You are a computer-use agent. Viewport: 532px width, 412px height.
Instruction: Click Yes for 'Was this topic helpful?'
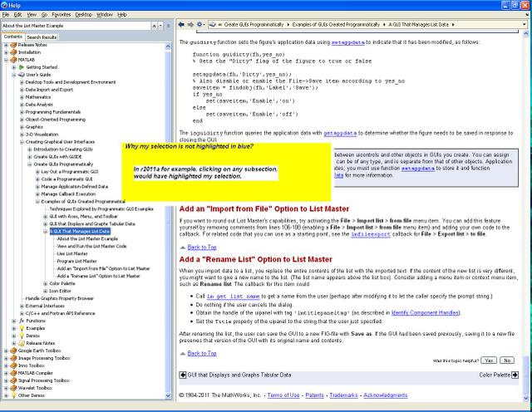488,360
